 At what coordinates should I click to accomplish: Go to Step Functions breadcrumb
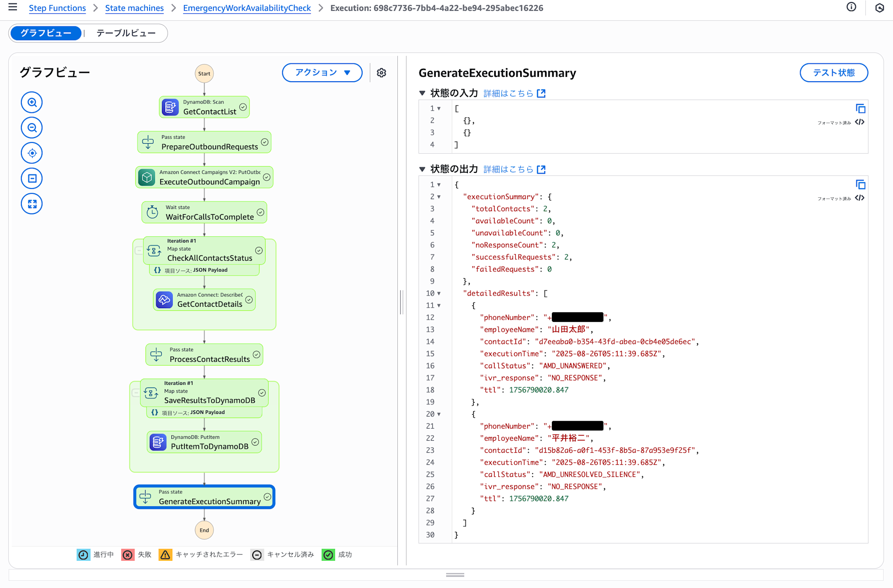pyautogui.click(x=57, y=8)
